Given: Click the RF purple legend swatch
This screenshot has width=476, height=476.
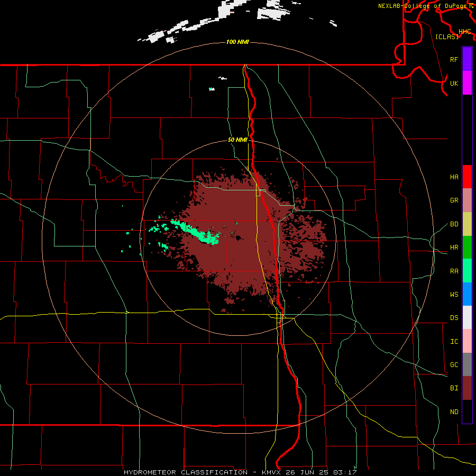Looking at the screenshot, I should pos(467,59).
